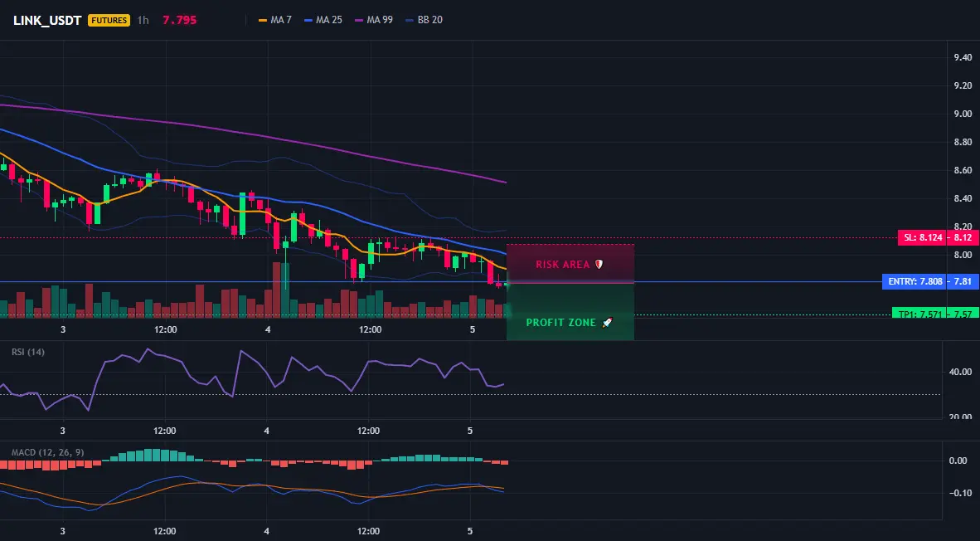Click the 20.00 RSI axis value
The image size is (980, 541).
tap(961, 417)
